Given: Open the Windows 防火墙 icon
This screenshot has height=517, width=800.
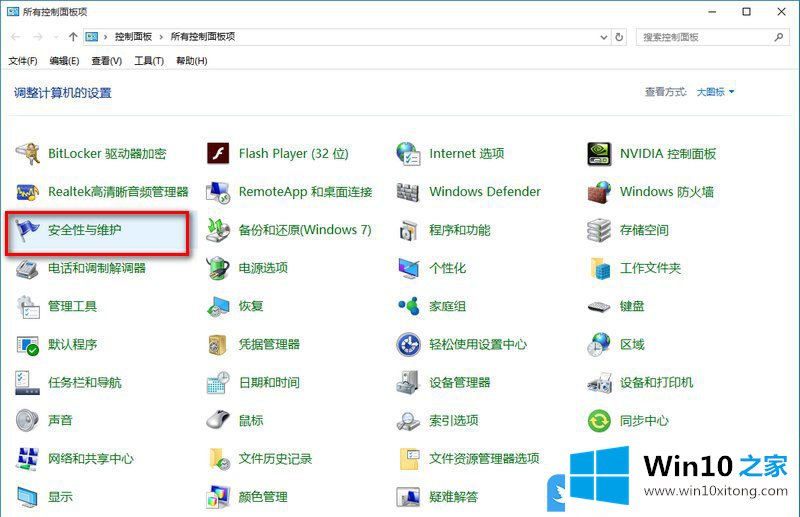Looking at the screenshot, I should coord(599,192).
